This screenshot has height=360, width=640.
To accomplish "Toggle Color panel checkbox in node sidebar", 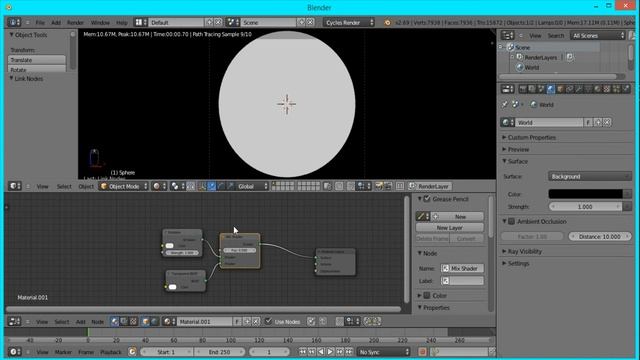I will (x=427, y=296).
